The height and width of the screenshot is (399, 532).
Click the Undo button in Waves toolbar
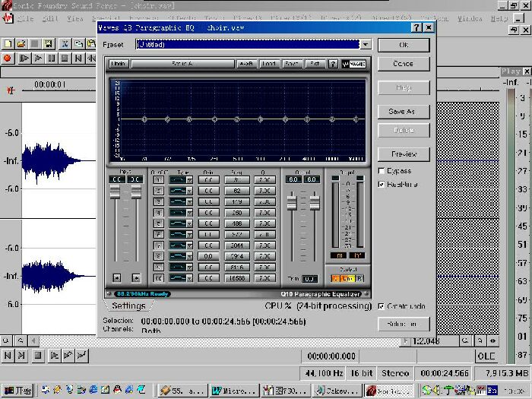[118, 64]
